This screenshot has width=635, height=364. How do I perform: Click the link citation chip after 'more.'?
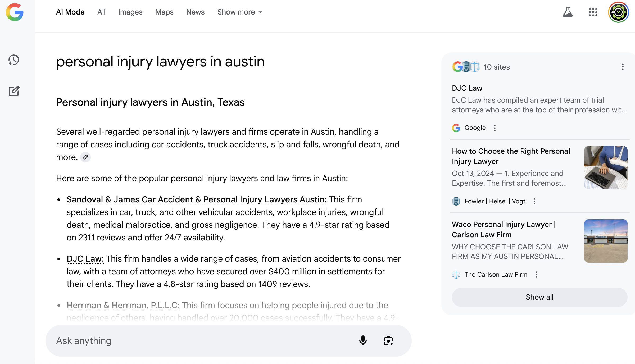(85, 157)
